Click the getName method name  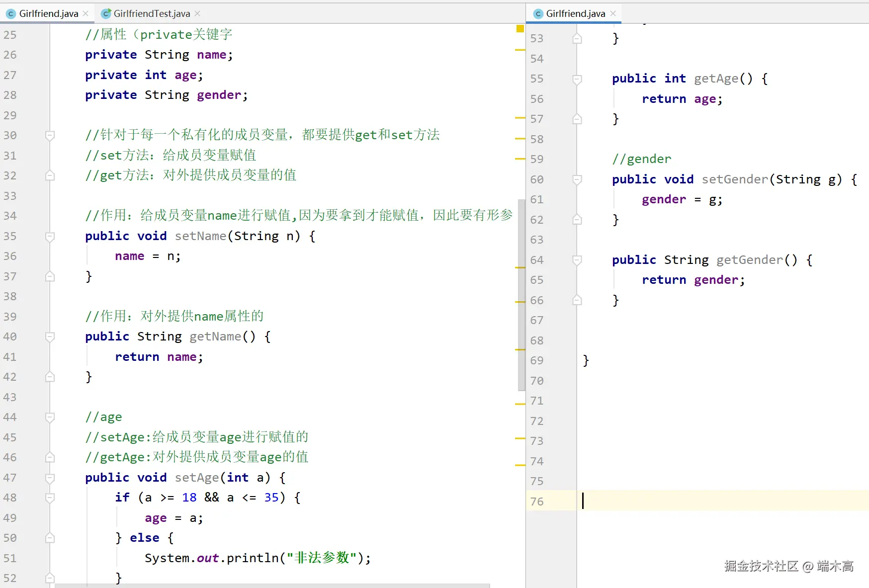[215, 336]
